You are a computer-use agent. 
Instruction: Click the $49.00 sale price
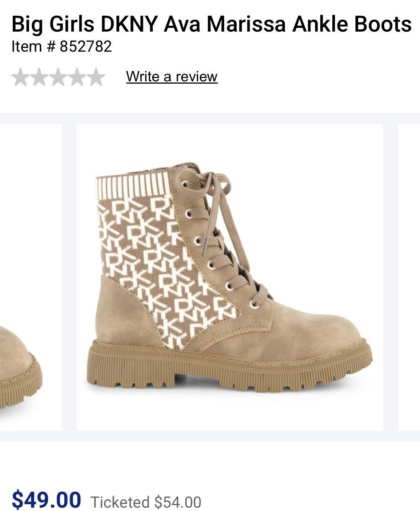tap(46, 499)
